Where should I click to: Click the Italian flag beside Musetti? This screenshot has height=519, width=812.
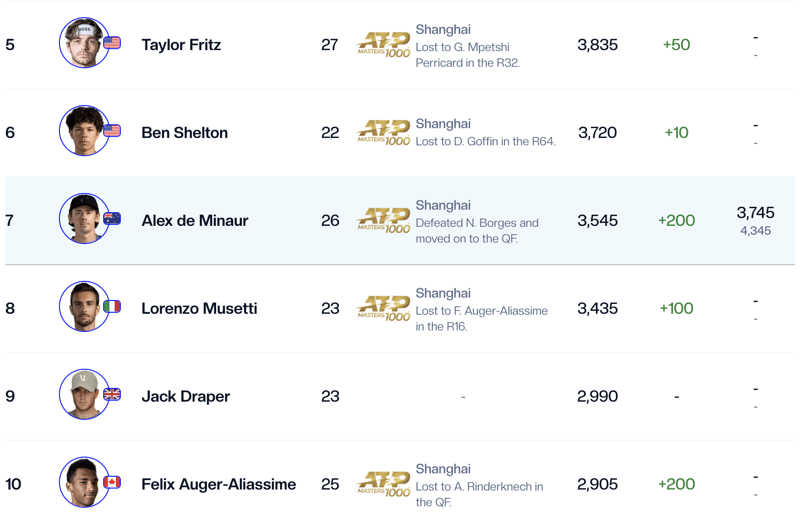click(112, 307)
